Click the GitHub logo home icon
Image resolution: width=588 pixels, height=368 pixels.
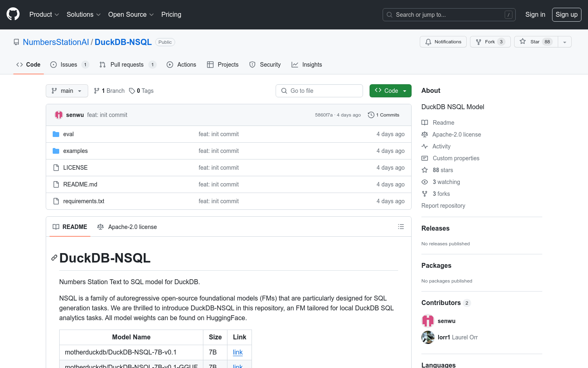(13, 14)
